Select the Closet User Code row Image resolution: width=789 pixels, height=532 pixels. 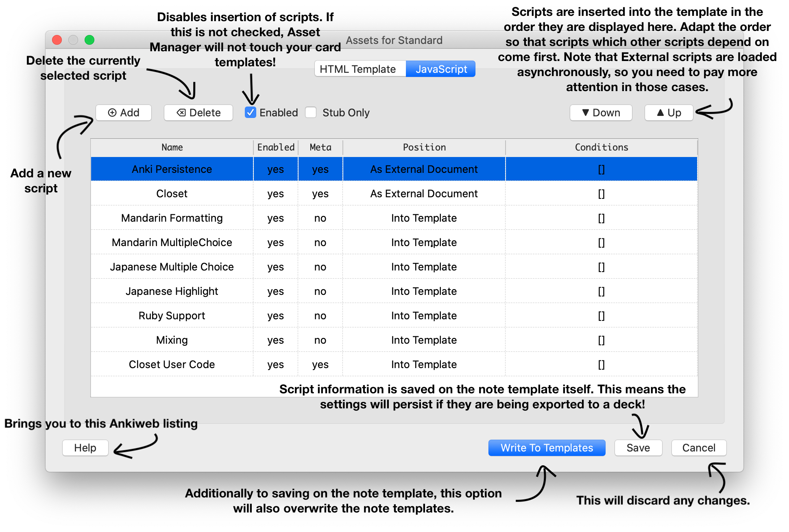pyautogui.click(x=172, y=364)
